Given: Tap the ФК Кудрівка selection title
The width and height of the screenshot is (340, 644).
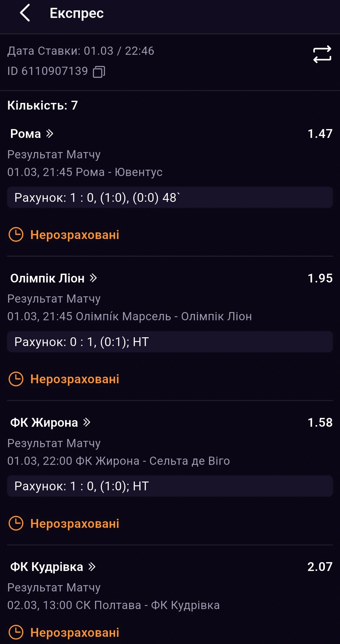Looking at the screenshot, I should tap(47, 567).
